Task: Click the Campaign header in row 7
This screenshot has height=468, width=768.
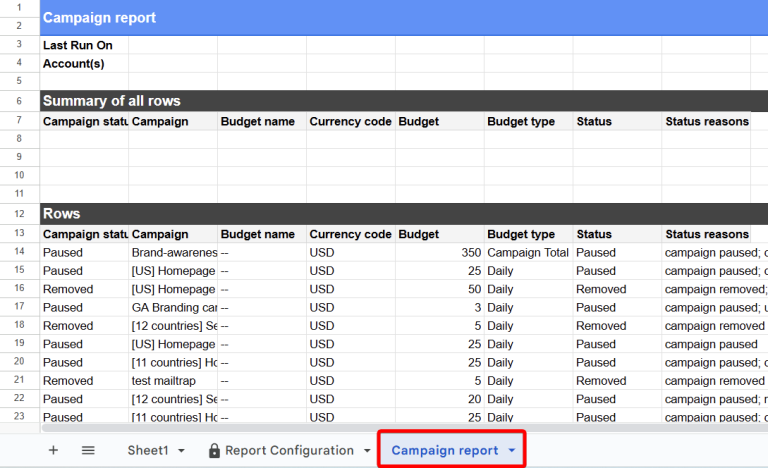Action: point(173,122)
